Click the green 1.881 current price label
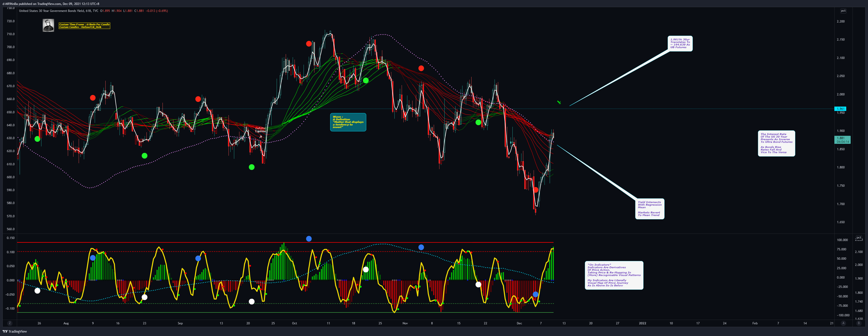The width and height of the screenshot is (868, 336). pyautogui.click(x=842, y=140)
